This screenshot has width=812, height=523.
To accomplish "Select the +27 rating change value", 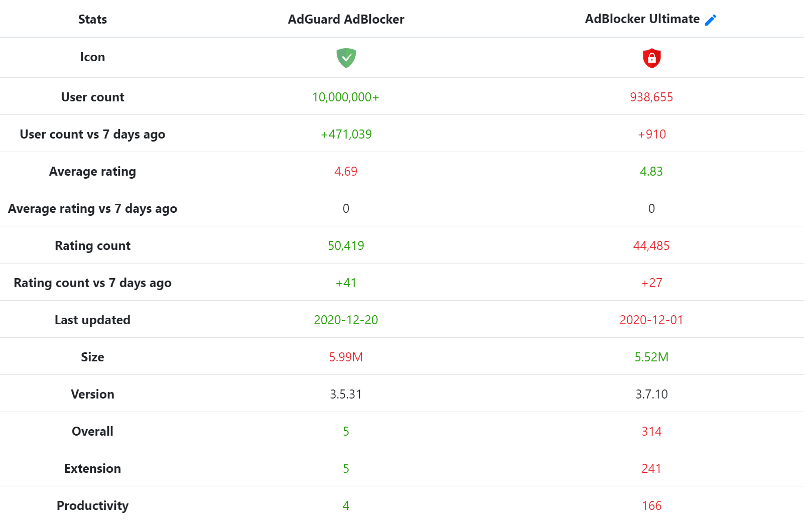I will (x=651, y=283).
